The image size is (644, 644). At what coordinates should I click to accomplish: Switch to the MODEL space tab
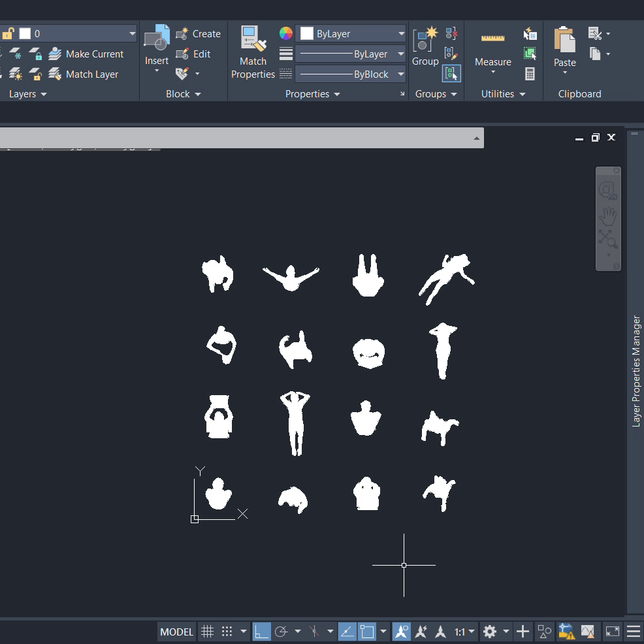[x=177, y=632]
